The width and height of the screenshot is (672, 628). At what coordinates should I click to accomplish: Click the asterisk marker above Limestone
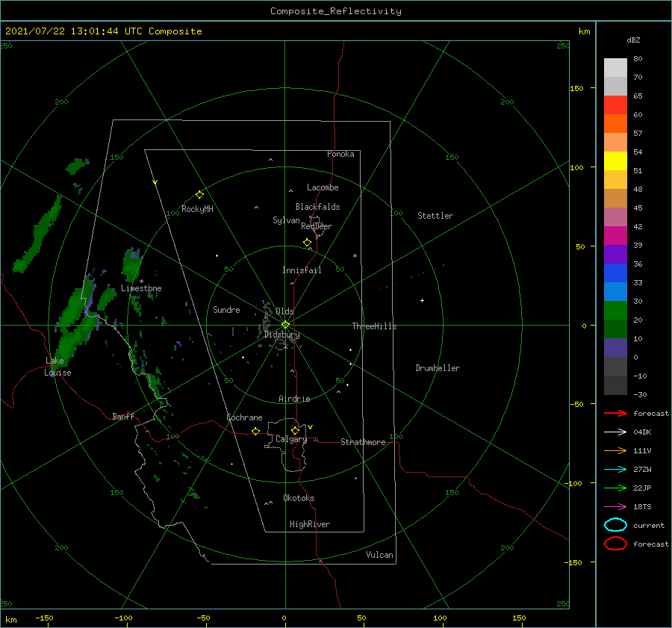coord(141,282)
